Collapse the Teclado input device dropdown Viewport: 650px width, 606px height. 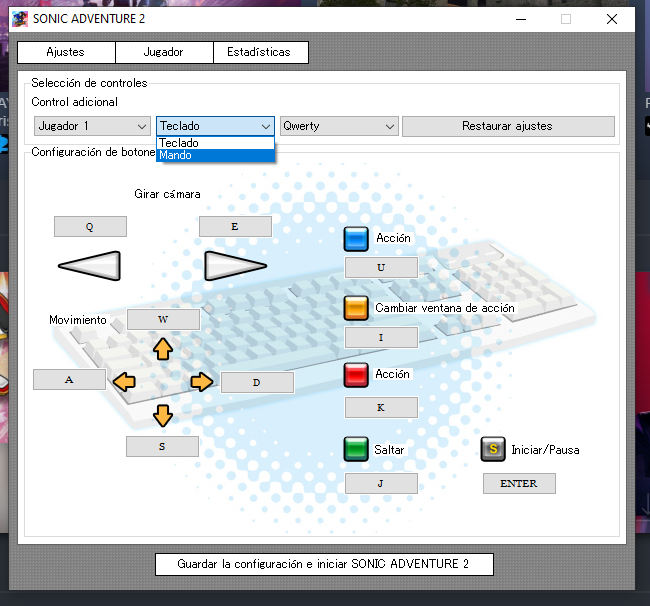click(x=215, y=126)
